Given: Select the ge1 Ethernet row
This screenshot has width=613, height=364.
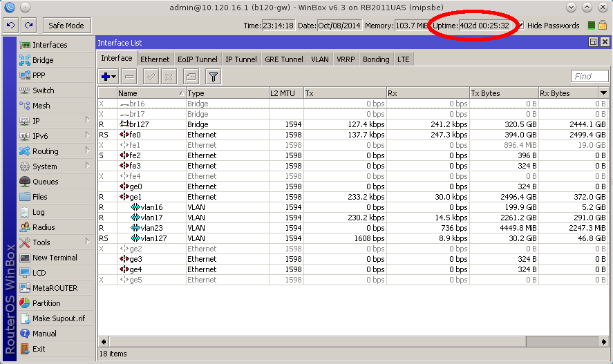Looking at the screenshot, I should [x=353, y=197].
